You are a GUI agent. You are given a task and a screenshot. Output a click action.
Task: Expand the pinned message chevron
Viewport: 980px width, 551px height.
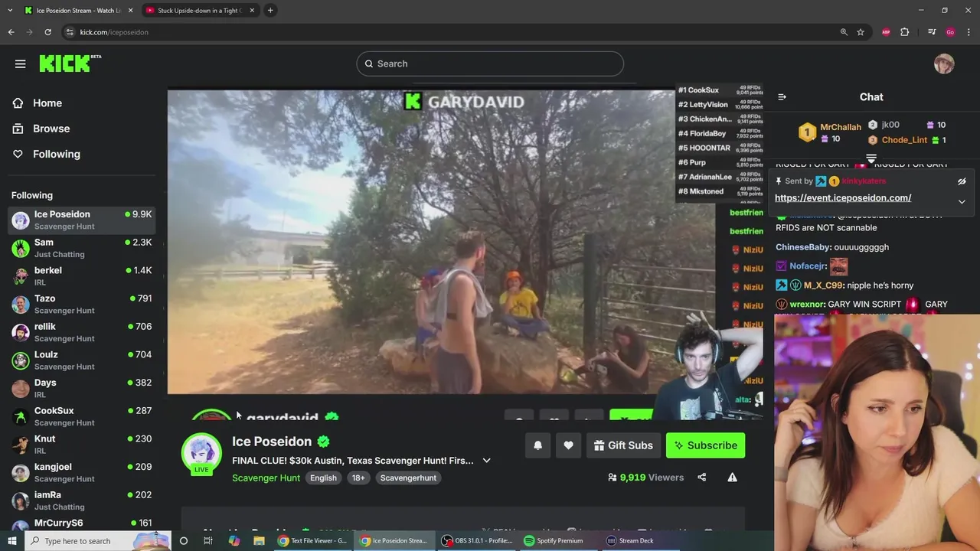click(962, 202)
